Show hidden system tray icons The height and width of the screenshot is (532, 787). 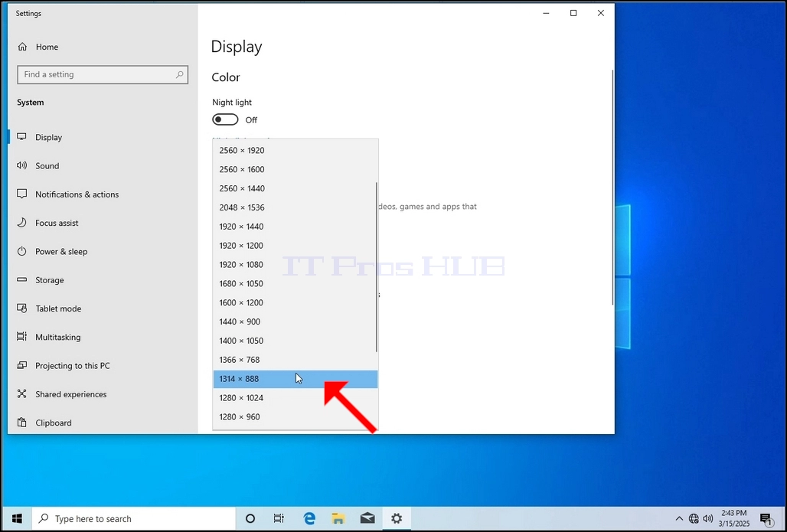point(679,518)
